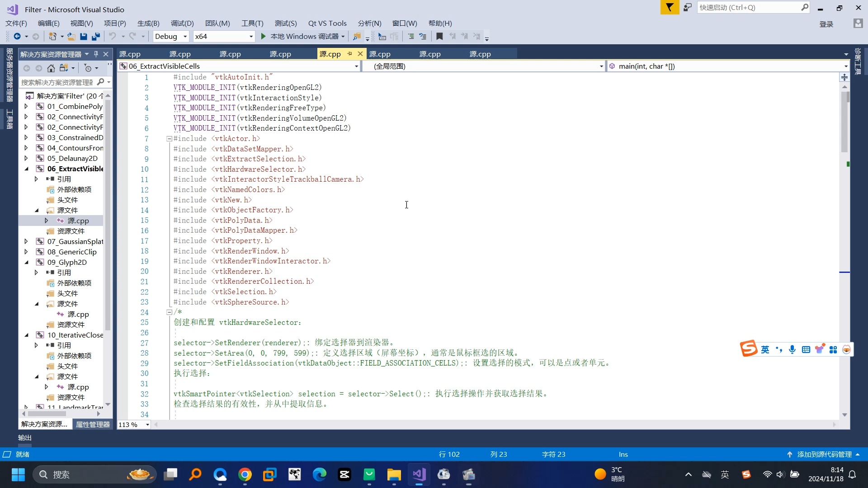Image resolution: width=868 pixels, height=488 pixels.
Task: Click 登录 to sign in
Action: pos(826,24)
